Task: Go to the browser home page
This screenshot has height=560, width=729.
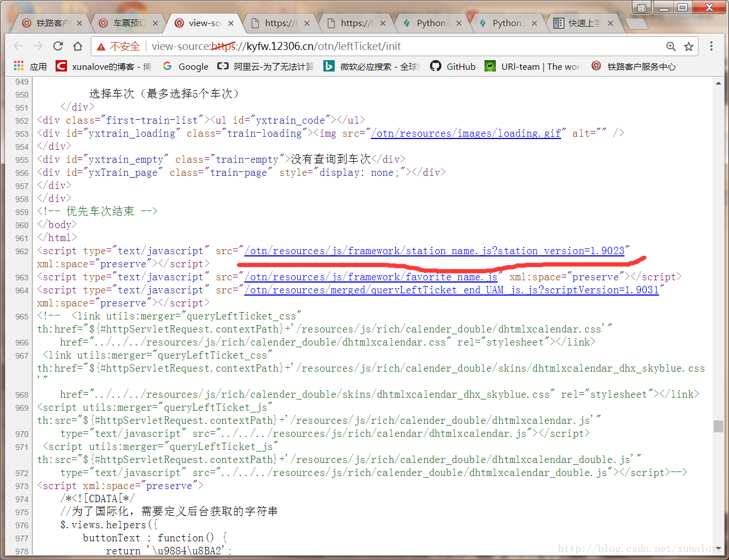Action: (x=78, y=46)
